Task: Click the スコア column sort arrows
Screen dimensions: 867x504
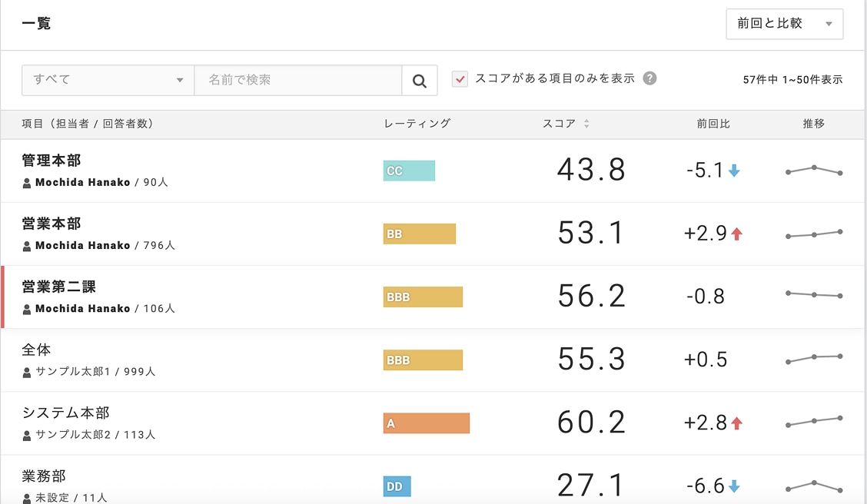Action: 586,124
